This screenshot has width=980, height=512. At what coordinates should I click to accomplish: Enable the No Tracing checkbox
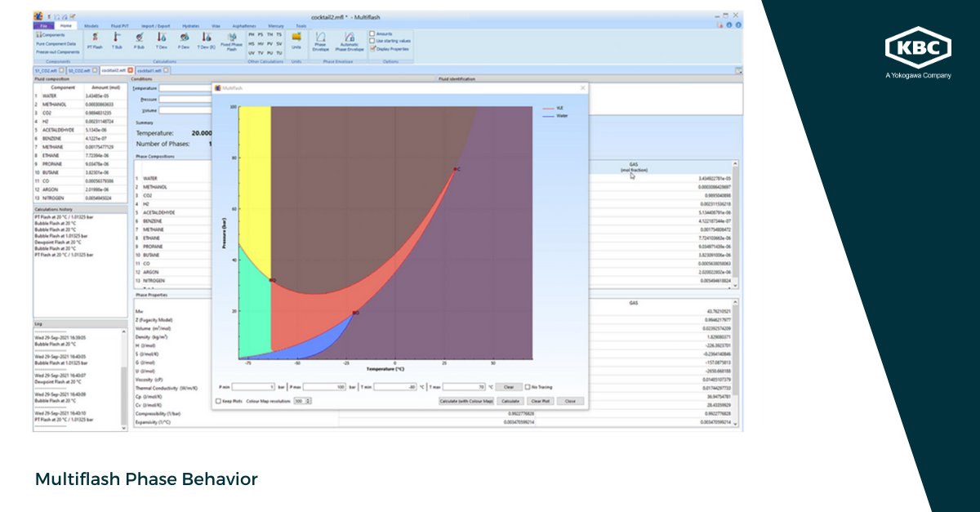point(528,387)
